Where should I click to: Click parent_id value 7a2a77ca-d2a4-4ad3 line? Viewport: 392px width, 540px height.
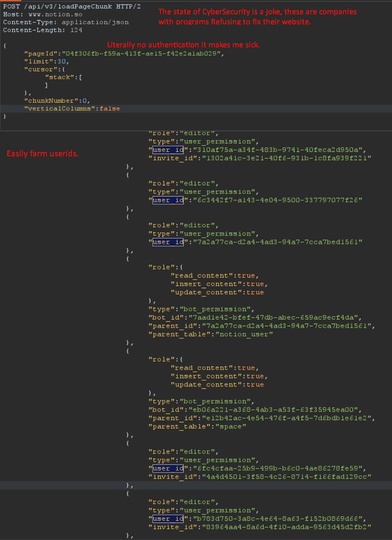[x=261, y=326]
